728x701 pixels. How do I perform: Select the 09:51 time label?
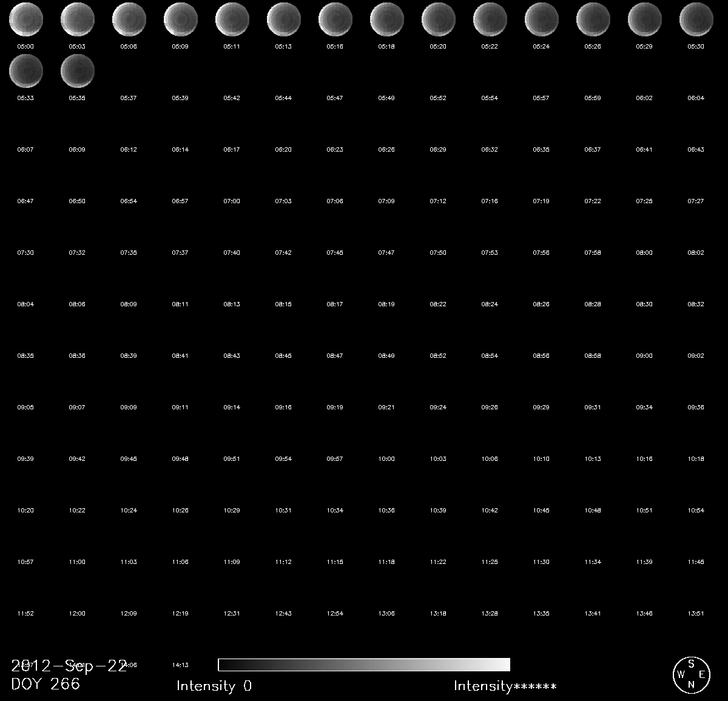(232, 458)
